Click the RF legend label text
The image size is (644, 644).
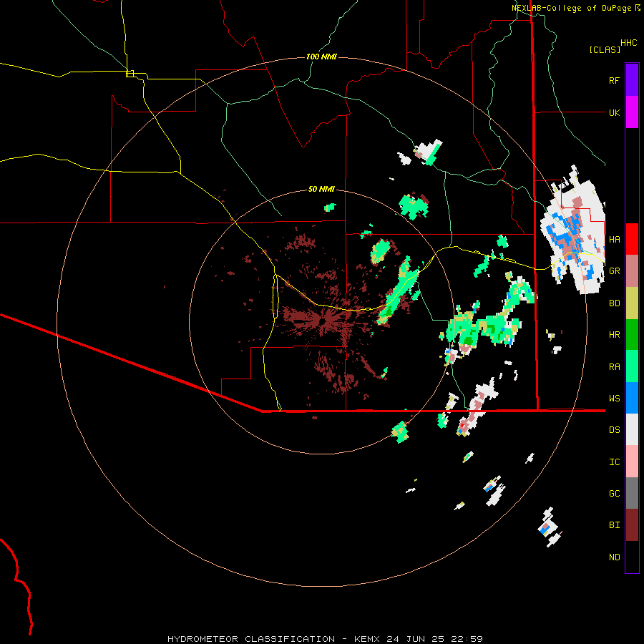[x=614, y=80]
